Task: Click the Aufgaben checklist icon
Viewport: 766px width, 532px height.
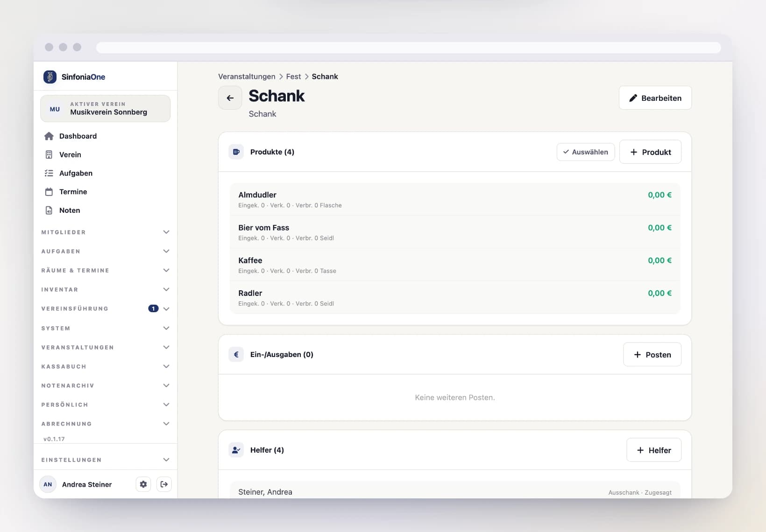Action: [x=49, y=173]
